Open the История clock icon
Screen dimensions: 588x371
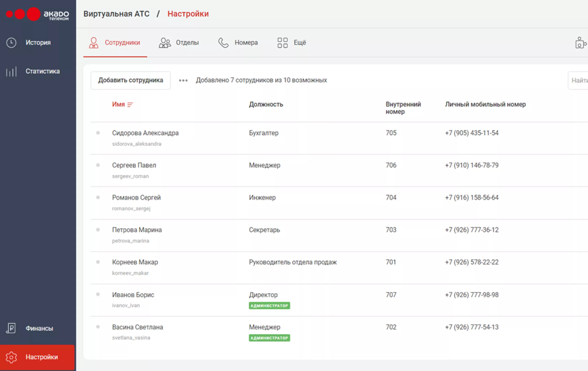[11, 42]
